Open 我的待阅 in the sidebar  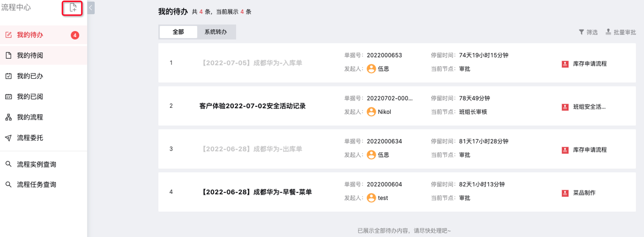click(30, 55)
